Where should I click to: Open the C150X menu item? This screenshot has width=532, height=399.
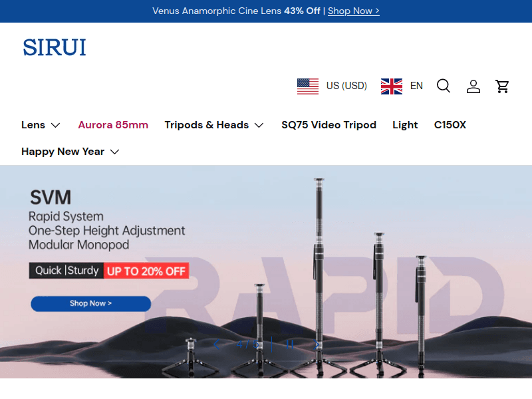pyautogui.click(x=450, y=125)
